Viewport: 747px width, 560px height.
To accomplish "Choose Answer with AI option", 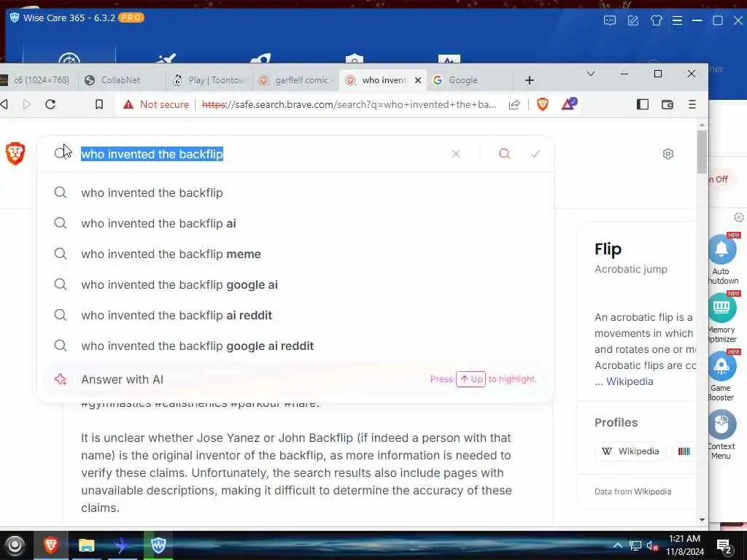I will click(x=295, y=379).
